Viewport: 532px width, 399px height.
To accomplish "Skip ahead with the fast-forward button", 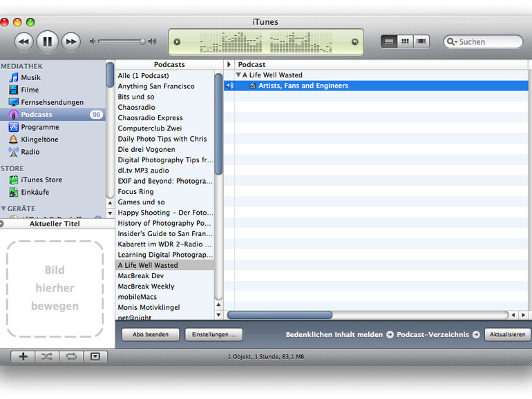I will [71, 42].
